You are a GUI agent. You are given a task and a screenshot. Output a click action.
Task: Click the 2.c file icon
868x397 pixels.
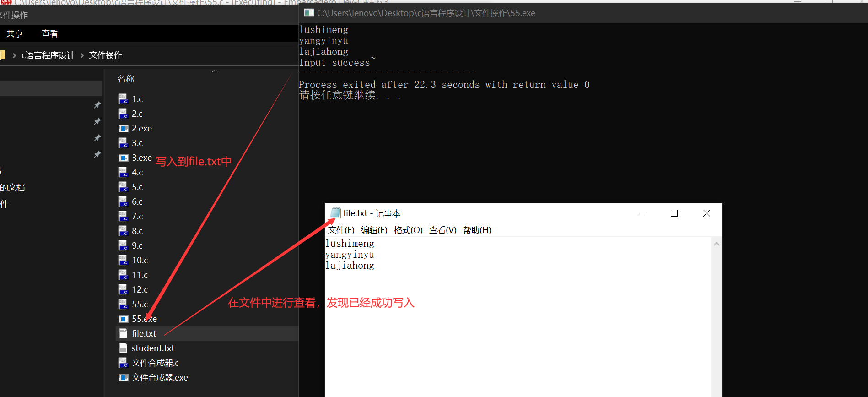tap(123, 114)
